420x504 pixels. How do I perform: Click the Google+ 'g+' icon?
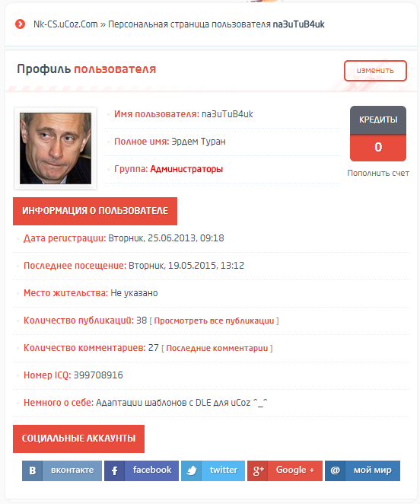pos(258,471)
